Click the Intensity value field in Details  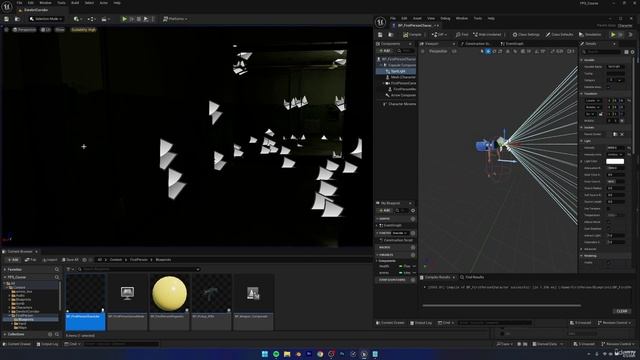[x=615, y=148]
